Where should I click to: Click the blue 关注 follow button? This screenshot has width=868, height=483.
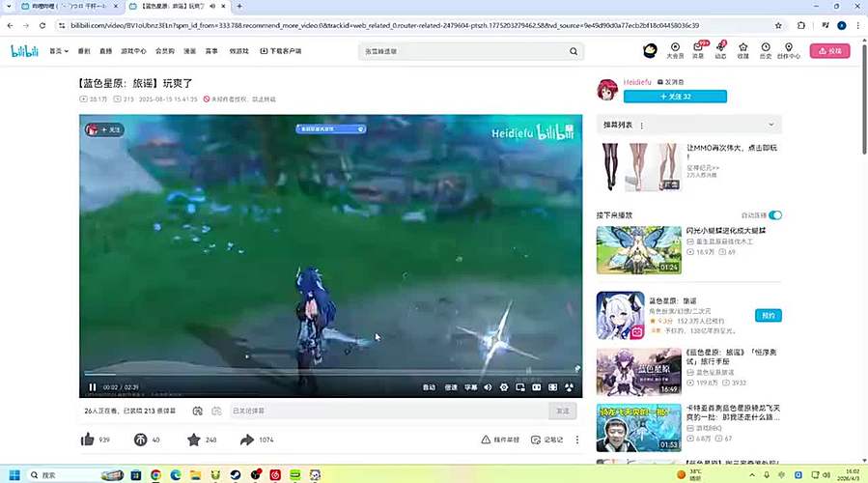pos(675,97)
